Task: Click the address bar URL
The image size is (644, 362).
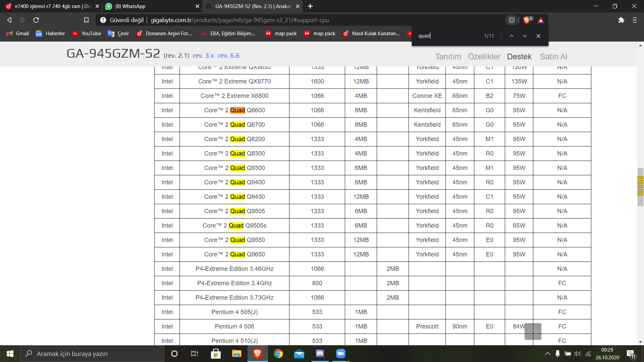Action: tap(240, 20)
